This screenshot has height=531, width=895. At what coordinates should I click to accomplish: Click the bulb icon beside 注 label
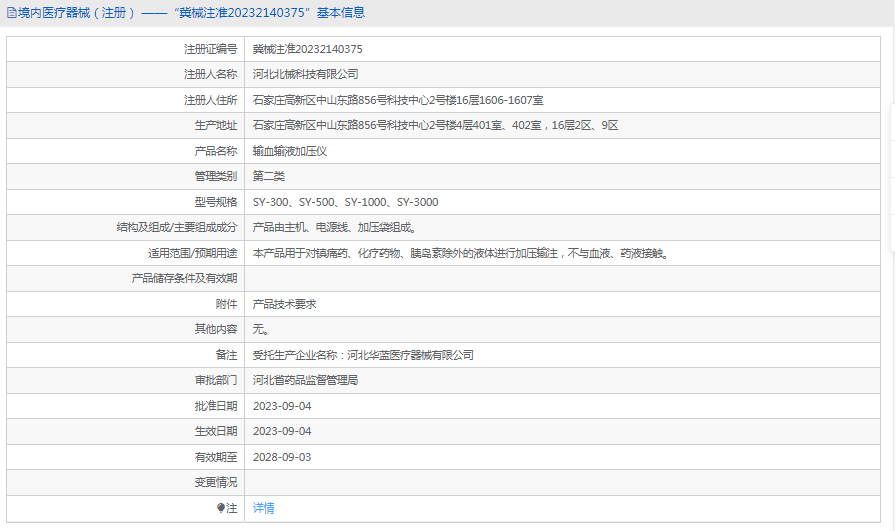point(221,508)
